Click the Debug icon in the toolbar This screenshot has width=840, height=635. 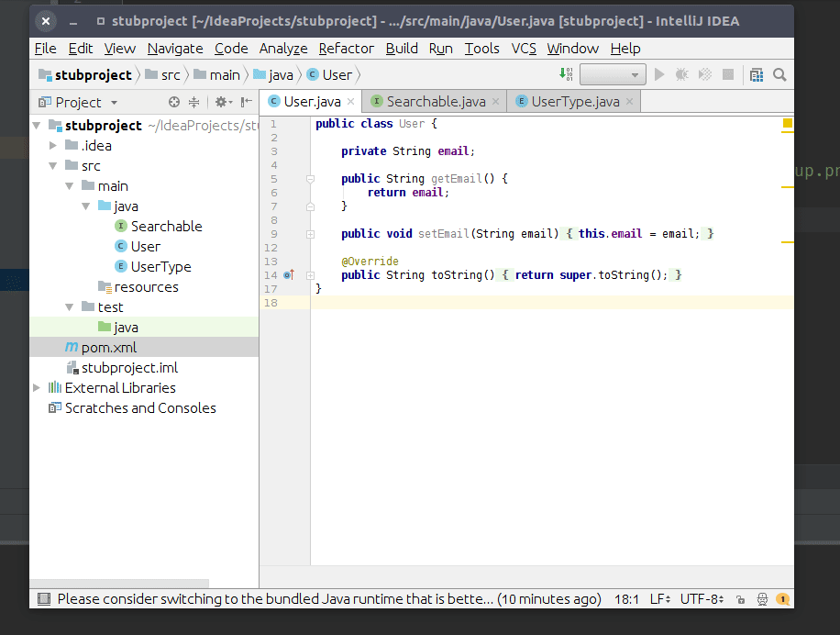(x=682, y=74)
